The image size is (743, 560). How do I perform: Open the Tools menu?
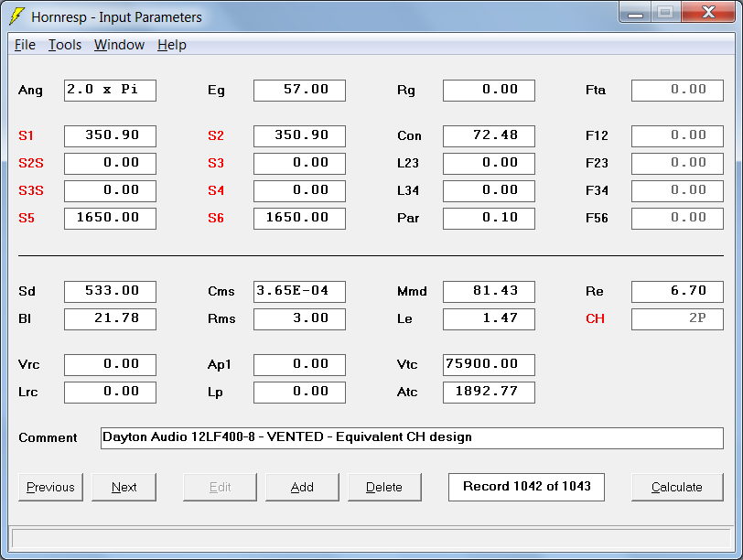65,45
